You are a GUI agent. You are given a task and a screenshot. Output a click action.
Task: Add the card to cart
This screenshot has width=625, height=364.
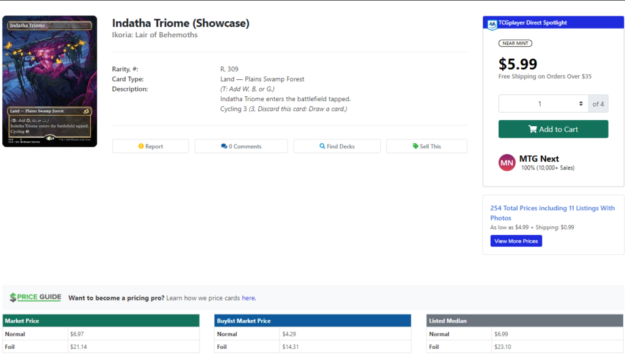pos(553,129)
